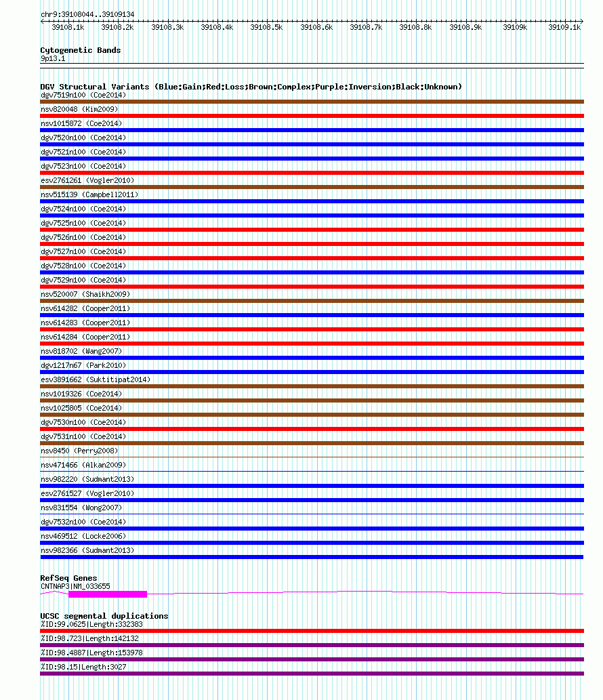The image size is (603, 700).
Task: Click the brown bar under dgv7519n100
Action: [312, 102]
